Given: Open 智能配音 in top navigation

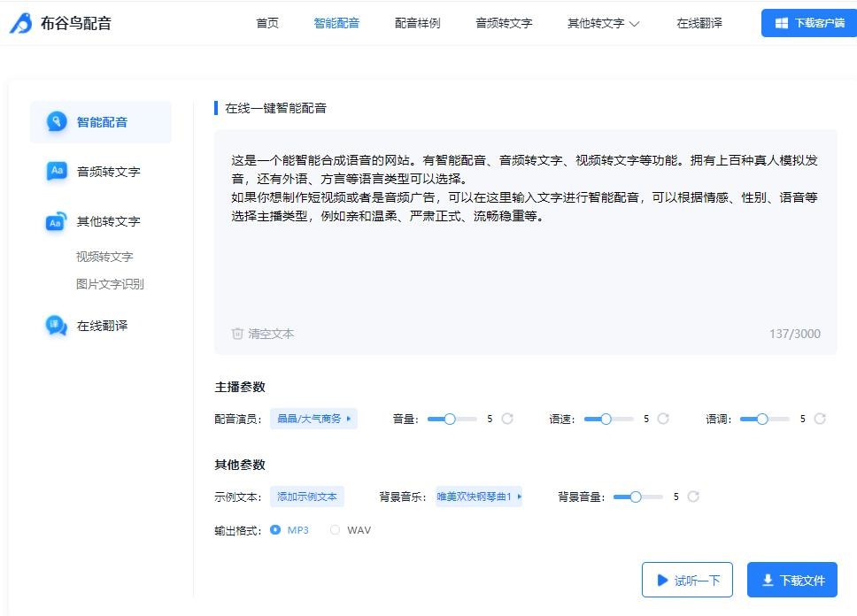Looking at the screenshot, I should tap(336, 23).
